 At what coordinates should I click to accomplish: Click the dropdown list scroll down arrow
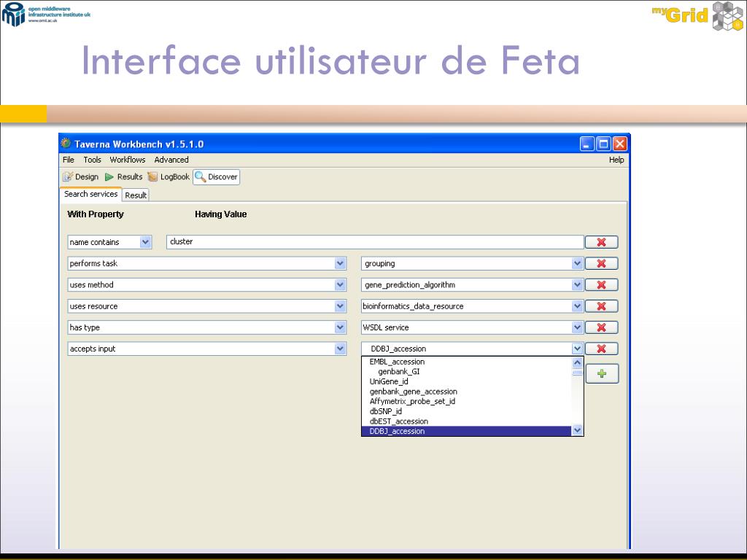[578, 430]
